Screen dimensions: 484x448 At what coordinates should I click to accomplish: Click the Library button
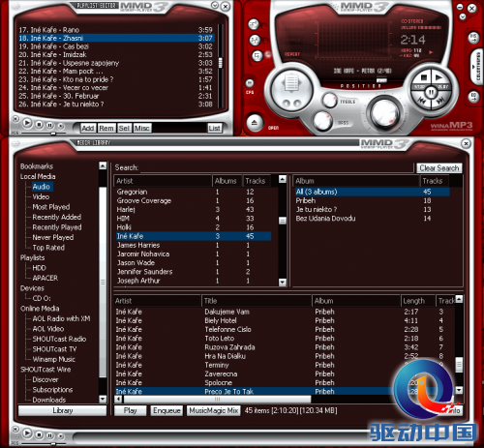(x=62, y=410)
